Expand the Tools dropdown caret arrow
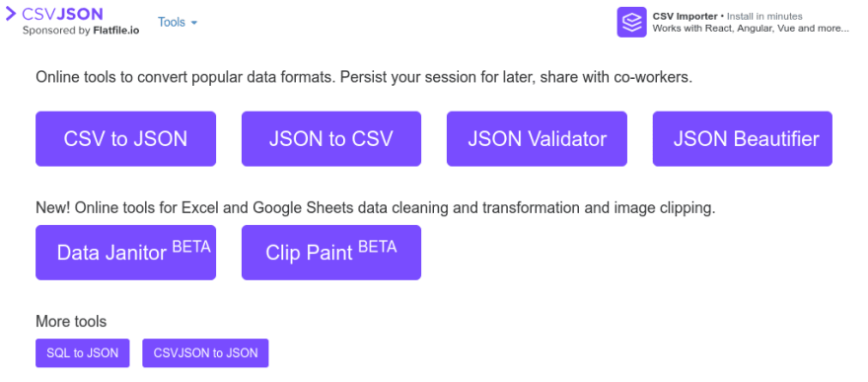This screenshot has height=382, width=868. pos(193,23)
